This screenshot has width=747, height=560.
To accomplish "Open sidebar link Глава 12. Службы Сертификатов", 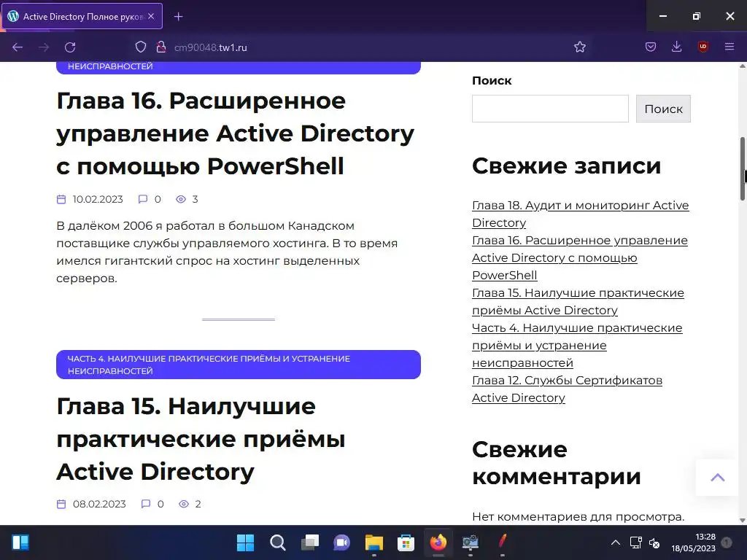I will click(x=567, y=389).
